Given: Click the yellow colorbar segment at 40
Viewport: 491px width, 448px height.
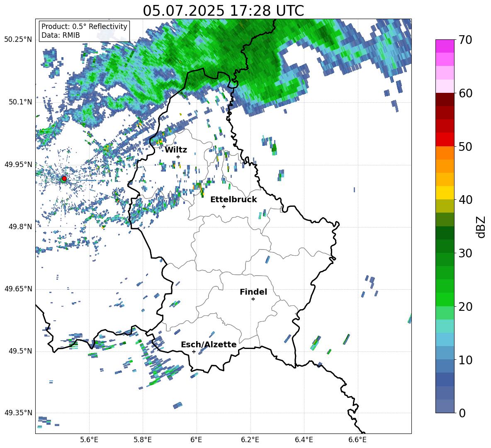Looking at the screenshot, I should [445, 193].
